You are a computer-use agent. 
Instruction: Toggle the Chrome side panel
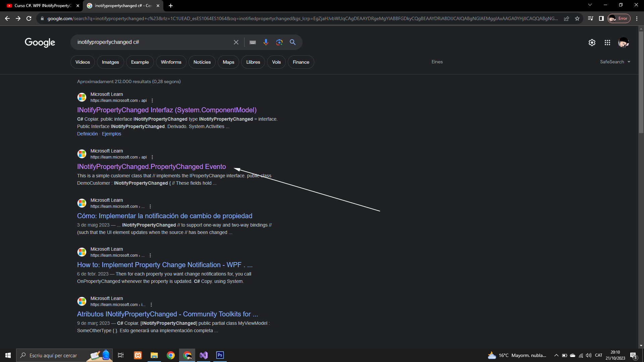[601, 18]
